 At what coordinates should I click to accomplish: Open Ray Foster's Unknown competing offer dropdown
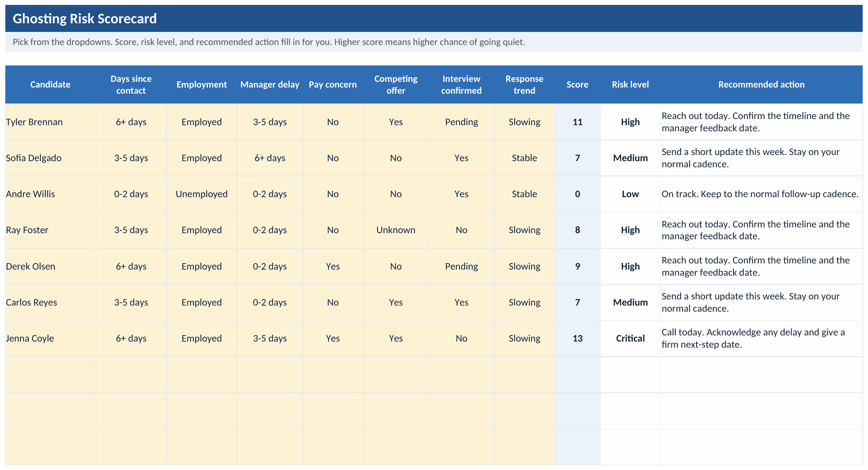tap(396, 230)
